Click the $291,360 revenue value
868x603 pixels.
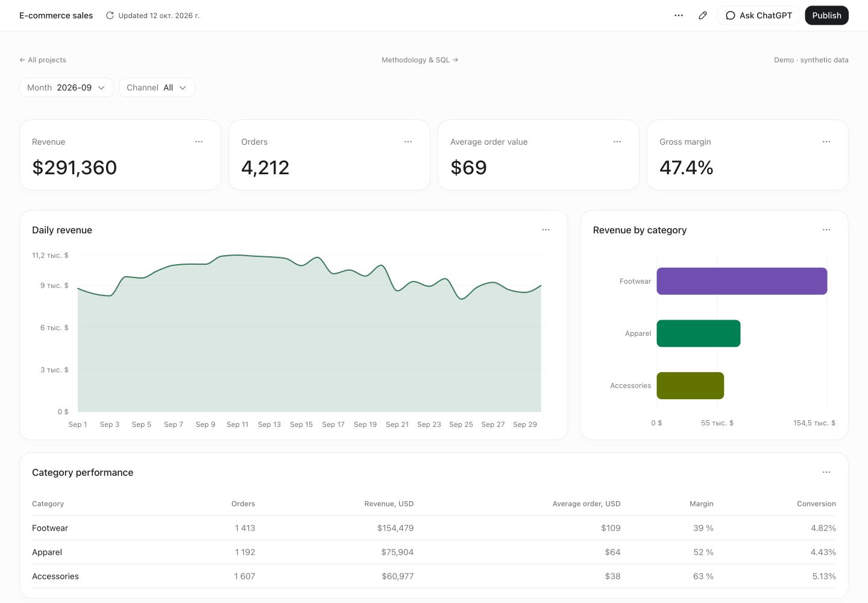pyautogui.click(x=75, y=168)
